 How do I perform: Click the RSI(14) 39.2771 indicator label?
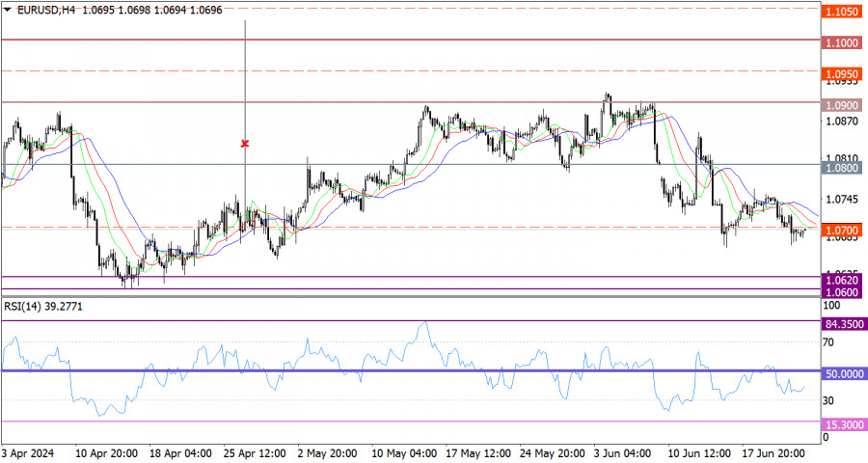point(43,307)
